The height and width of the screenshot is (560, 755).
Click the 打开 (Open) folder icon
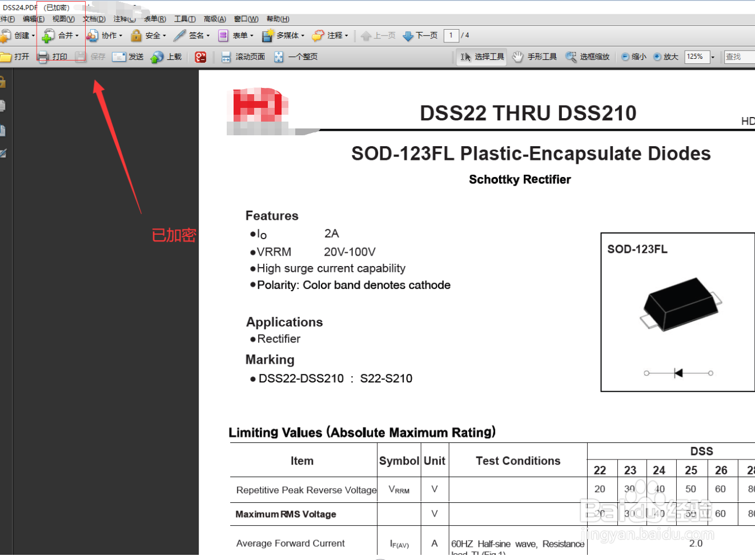(6, 57)
